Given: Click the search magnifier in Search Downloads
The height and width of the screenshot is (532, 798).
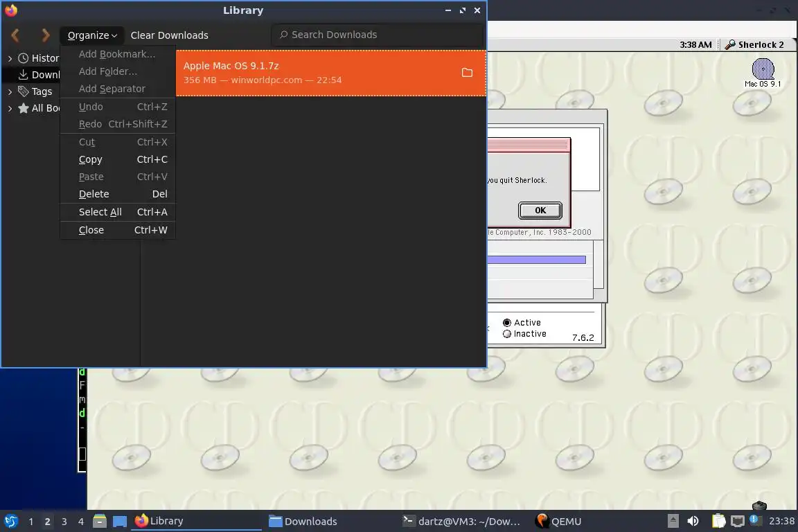Looking at the screenshot, I should pyautogui.click(x=283, y=35).
